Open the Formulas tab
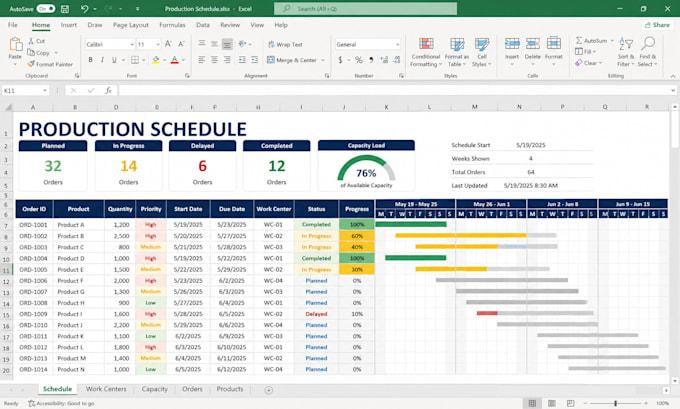The width and height of the screenshot is (680, 409). tap(172, 25)
